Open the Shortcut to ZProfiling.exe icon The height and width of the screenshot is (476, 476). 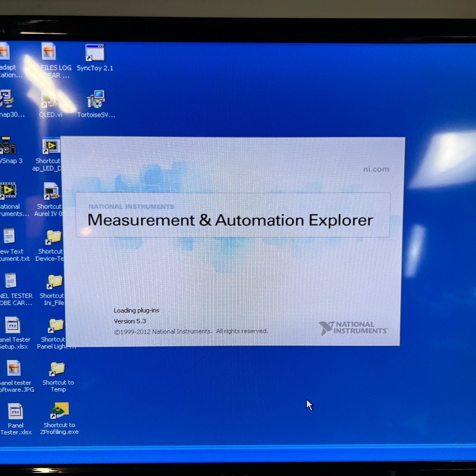tap(59, 411)
